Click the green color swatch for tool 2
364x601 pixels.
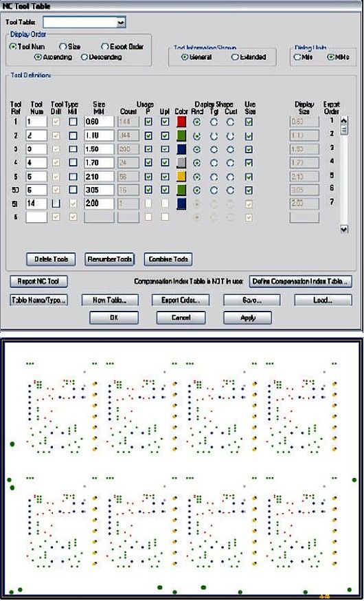pos(181,135)
